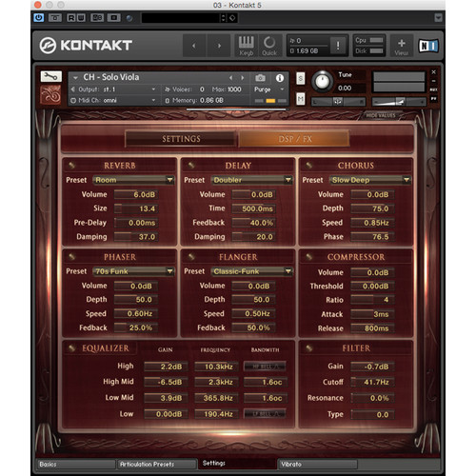Switch to the DSP / FX tab
This screenshot has width=476, height=476.
(295, 139)
